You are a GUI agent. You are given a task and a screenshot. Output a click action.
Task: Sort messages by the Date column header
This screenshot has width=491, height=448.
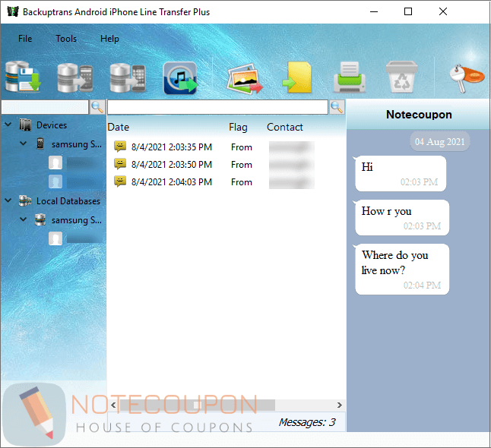click(119, 127)
